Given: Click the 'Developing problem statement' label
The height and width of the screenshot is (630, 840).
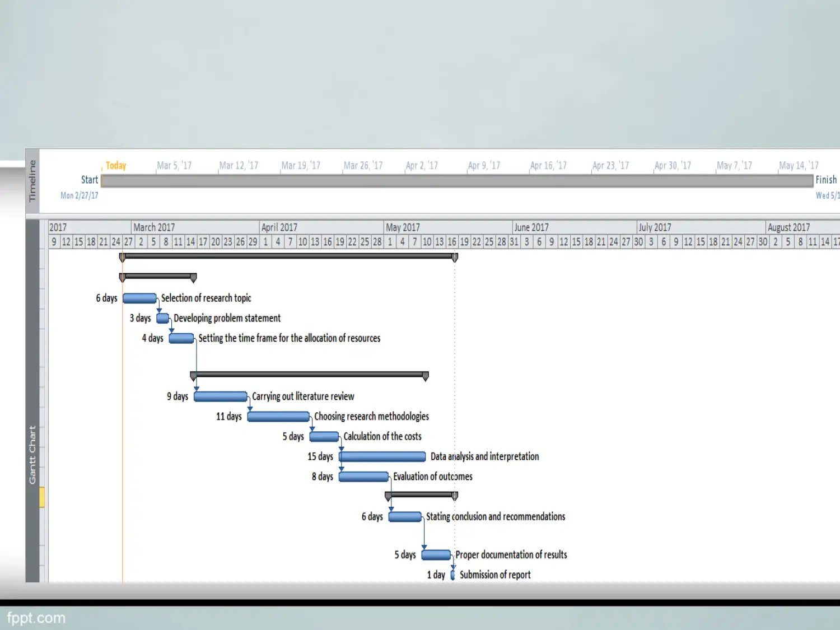Looking at the screenshot, I should [x=227, y=318].
